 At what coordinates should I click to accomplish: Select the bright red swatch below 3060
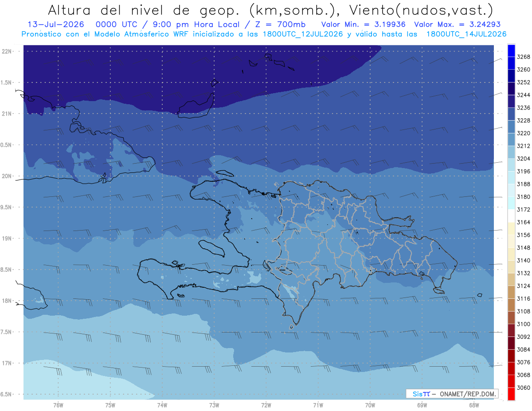(x=511, y=394)
